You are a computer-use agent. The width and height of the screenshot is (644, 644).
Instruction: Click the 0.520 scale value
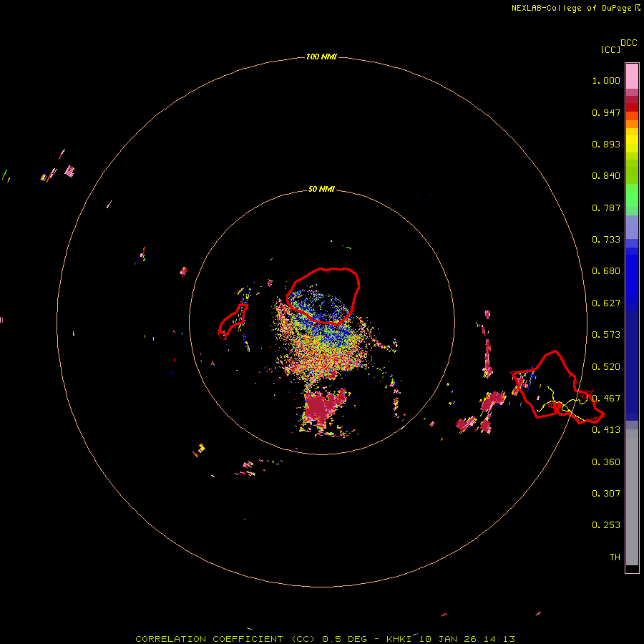pos(606,367)
